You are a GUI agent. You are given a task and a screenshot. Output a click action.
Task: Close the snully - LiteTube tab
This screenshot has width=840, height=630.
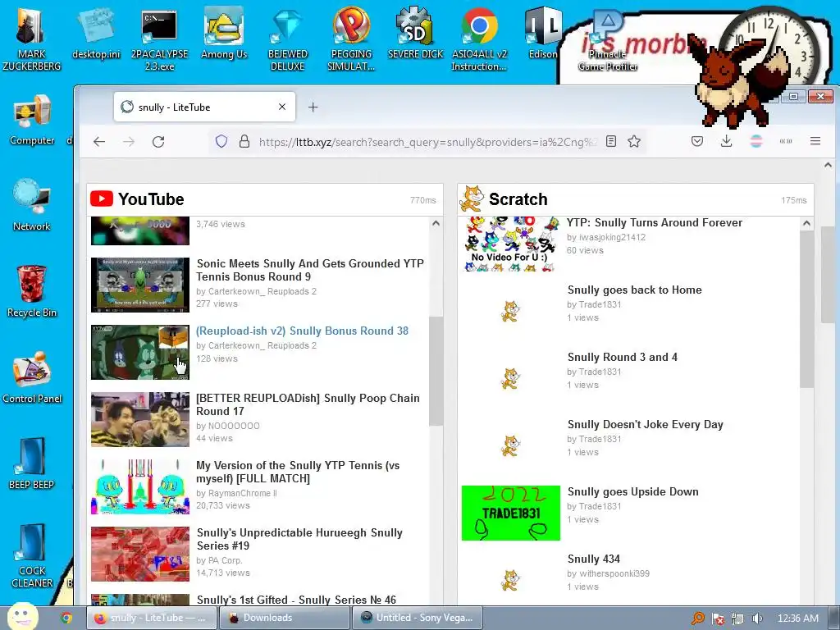pyautogui.click(x=282, y=107)
